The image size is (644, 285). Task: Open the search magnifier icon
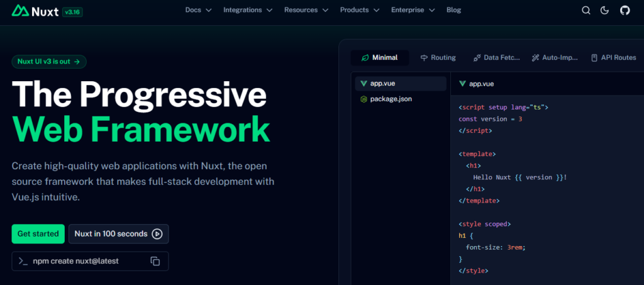[x=586, y=10]
